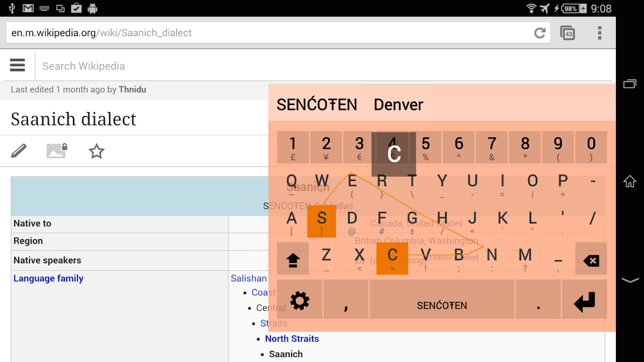Tap the P key
The height and width of the screenshot is (362, 644).
click(x=562, y=185)
